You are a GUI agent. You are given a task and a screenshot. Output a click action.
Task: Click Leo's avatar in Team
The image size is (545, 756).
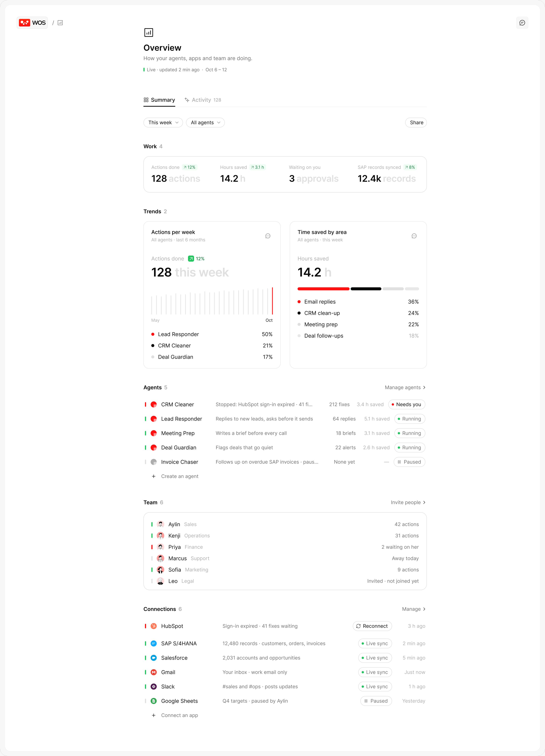coord(160,581)
